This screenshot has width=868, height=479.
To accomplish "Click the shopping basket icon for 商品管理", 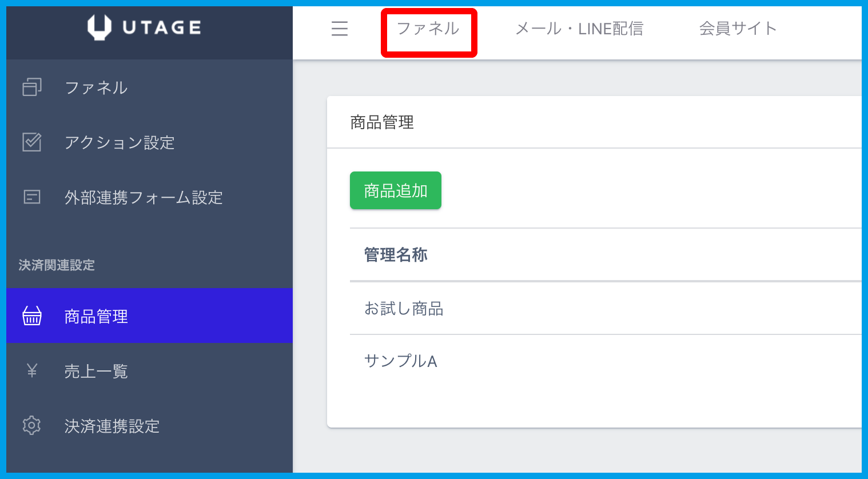I will pyautogui.click(x=32, y=316).
